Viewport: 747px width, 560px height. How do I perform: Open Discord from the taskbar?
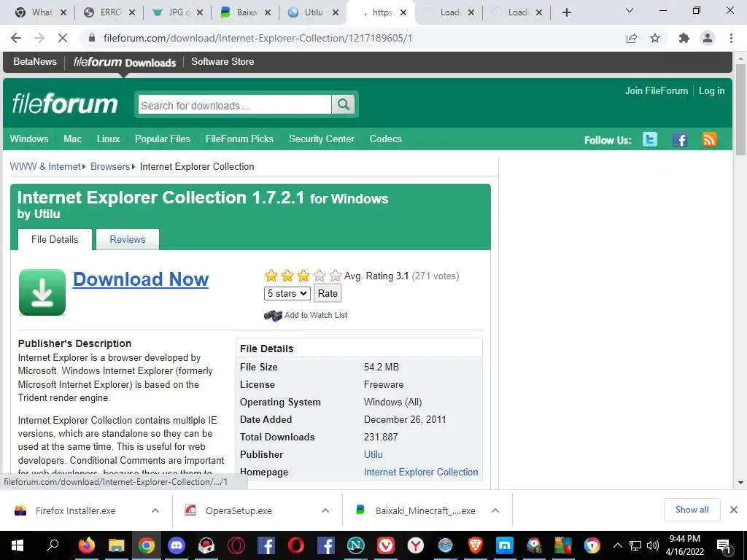pyautogui.click(x=177, y=545)
